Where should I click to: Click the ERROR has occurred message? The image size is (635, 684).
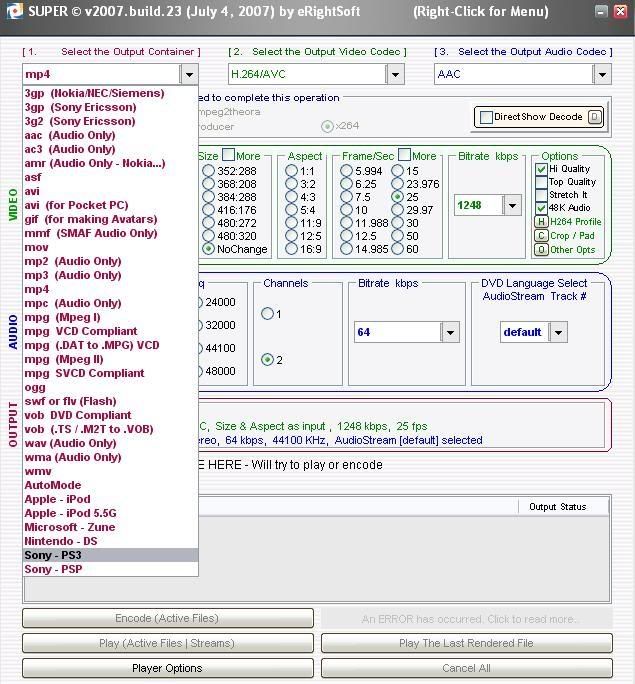(x=467, y=619)
